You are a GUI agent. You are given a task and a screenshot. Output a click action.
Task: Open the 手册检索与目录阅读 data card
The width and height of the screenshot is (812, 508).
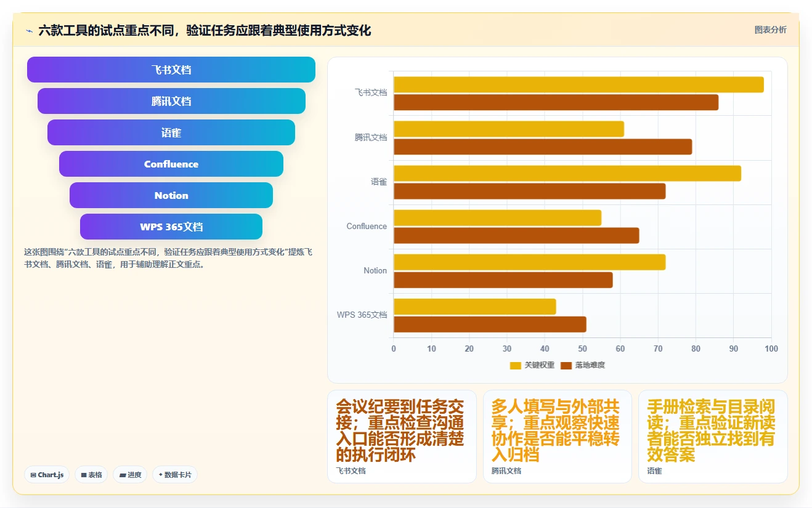[x=713, y=437]
